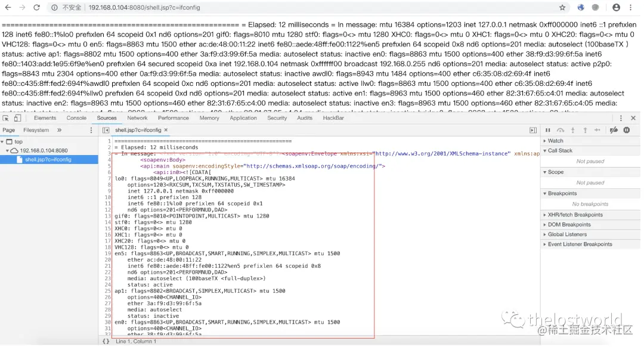Image resolution: width=644 pixels, height=347 pixels.
Task: Close the DevTools panel
Action: tap(633, 118)
